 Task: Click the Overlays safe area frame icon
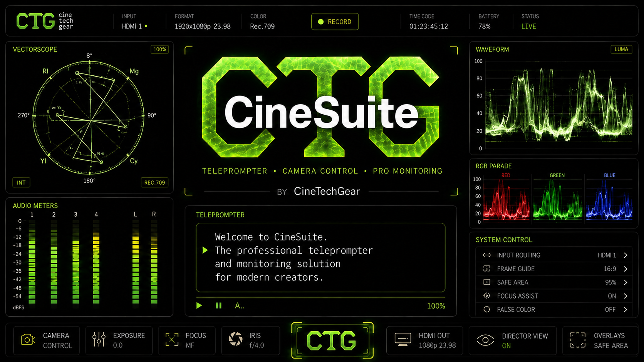tap(577, 340)
